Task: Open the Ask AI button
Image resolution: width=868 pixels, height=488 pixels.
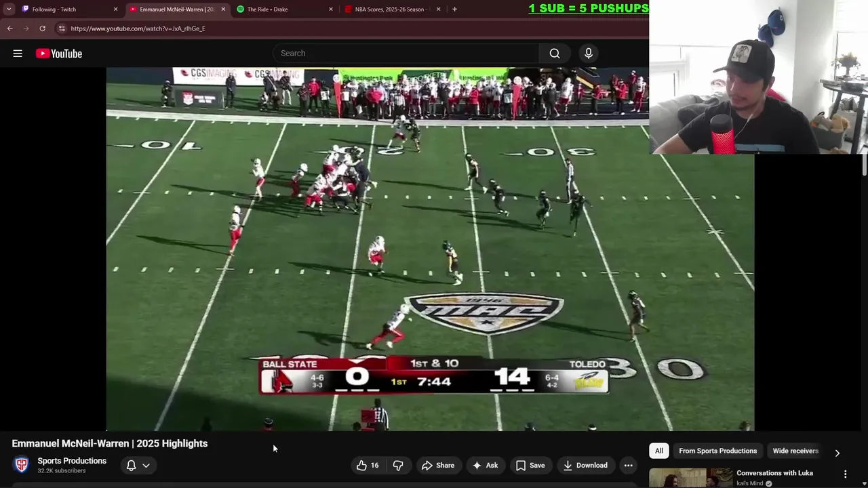Action: [486, 465]
